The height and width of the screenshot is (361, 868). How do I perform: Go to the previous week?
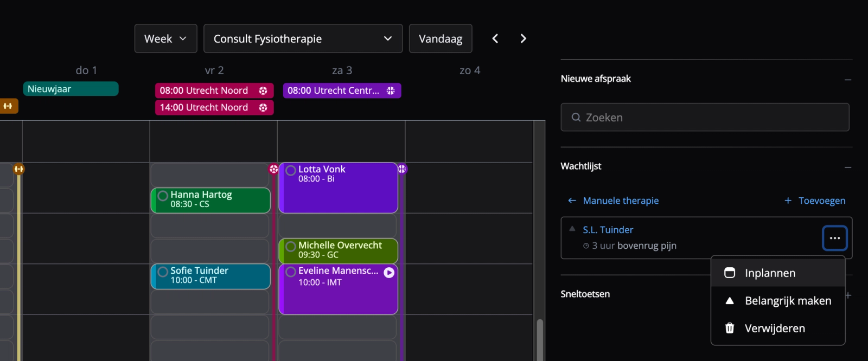[x=495, y=38]
